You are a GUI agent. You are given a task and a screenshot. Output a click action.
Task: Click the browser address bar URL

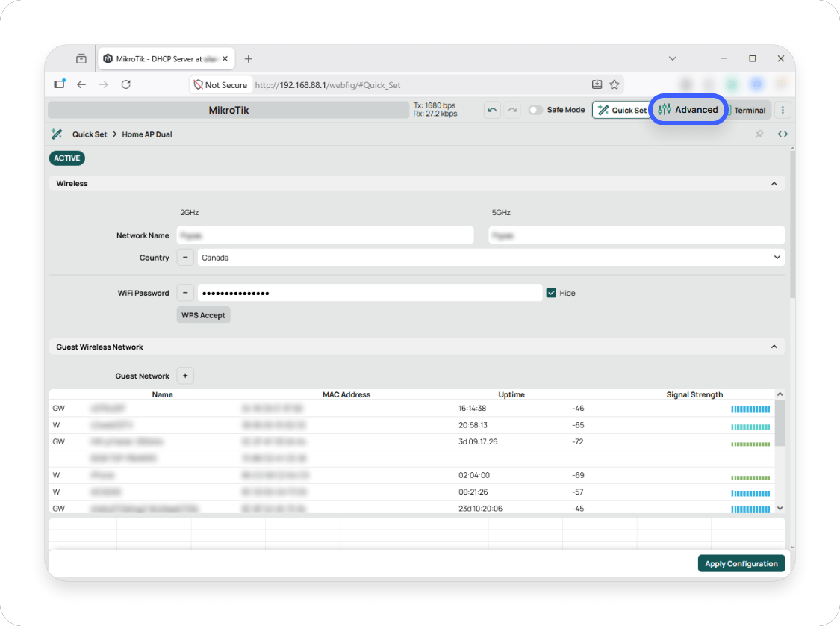(328, 85)
